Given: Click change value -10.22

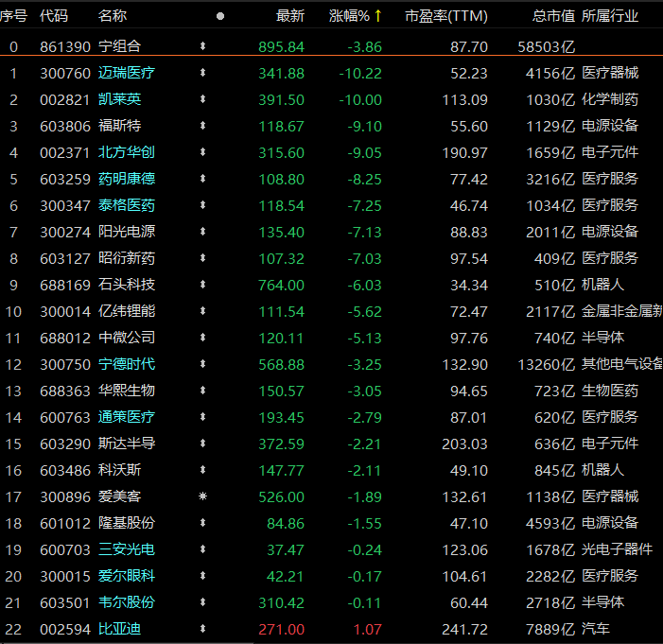Looking at the screenshot, I should tap(360, 73).
